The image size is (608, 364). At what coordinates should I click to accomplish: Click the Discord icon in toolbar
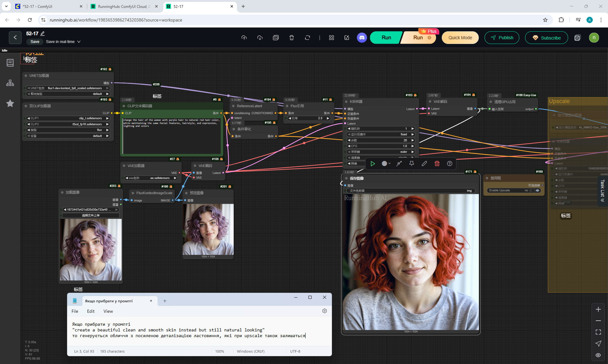click(362, 38)
